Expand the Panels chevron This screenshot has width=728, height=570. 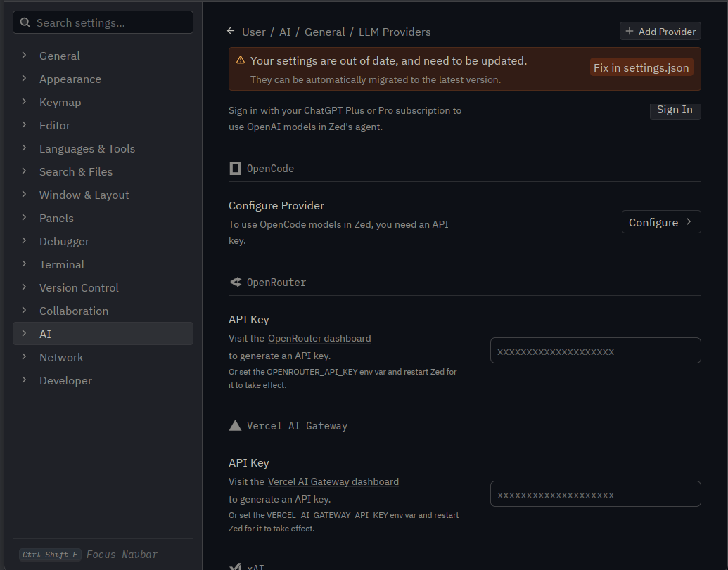point(24,217)
